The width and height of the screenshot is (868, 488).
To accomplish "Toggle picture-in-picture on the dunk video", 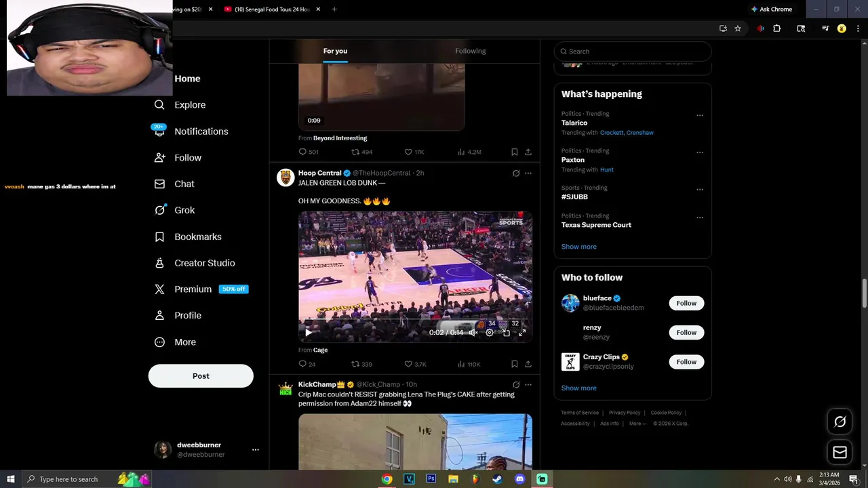I will [506, 332].
